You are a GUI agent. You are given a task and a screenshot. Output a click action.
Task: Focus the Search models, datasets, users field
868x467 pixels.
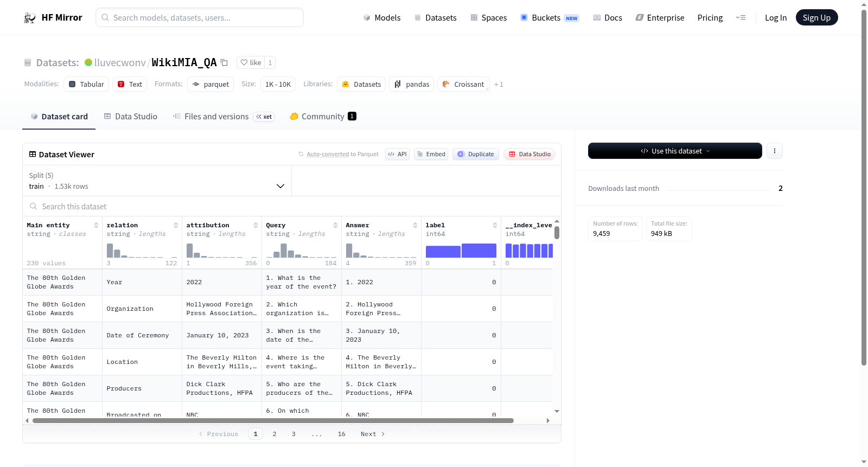[200, 18]
